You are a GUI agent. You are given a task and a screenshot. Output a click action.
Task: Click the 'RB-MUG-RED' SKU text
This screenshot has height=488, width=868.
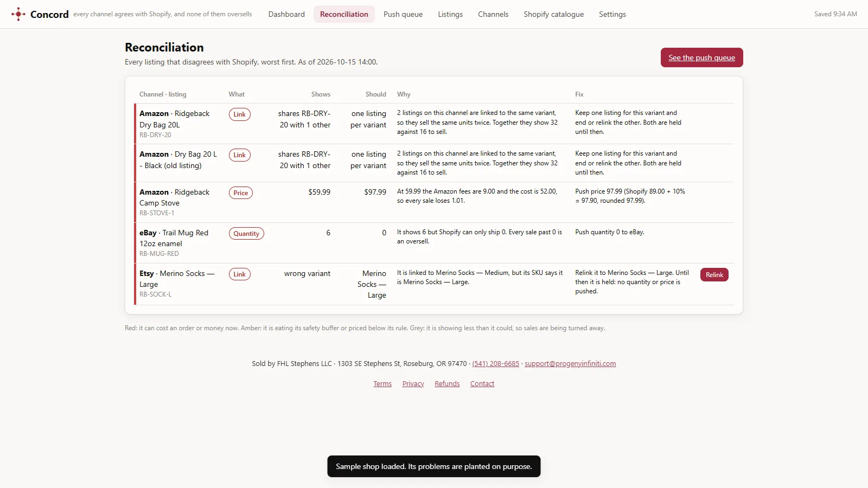click(x=159, y=254)
